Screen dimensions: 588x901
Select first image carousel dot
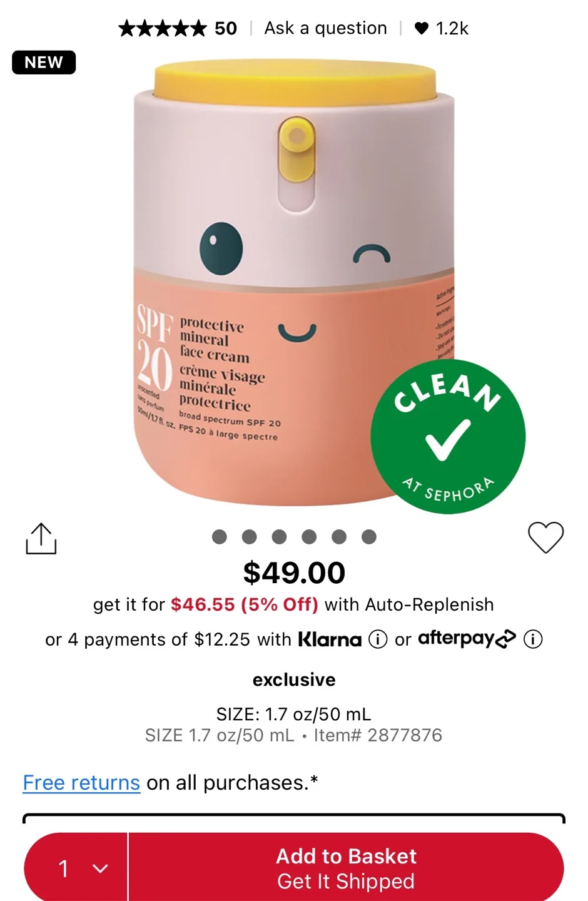(x=220, y=537)
